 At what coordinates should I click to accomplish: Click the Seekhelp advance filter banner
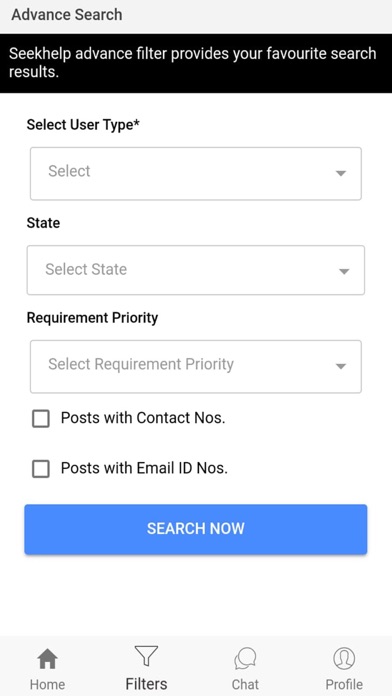coord(196,63)
